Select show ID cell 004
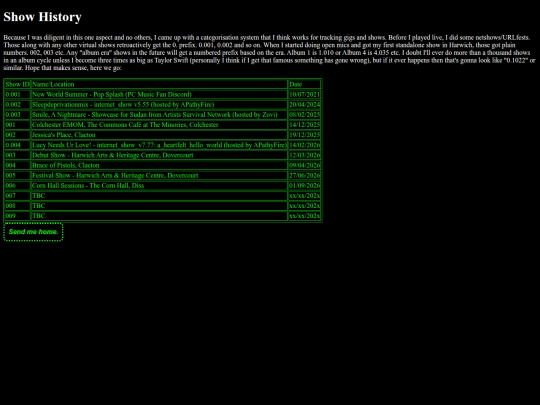 pos(17,165)
